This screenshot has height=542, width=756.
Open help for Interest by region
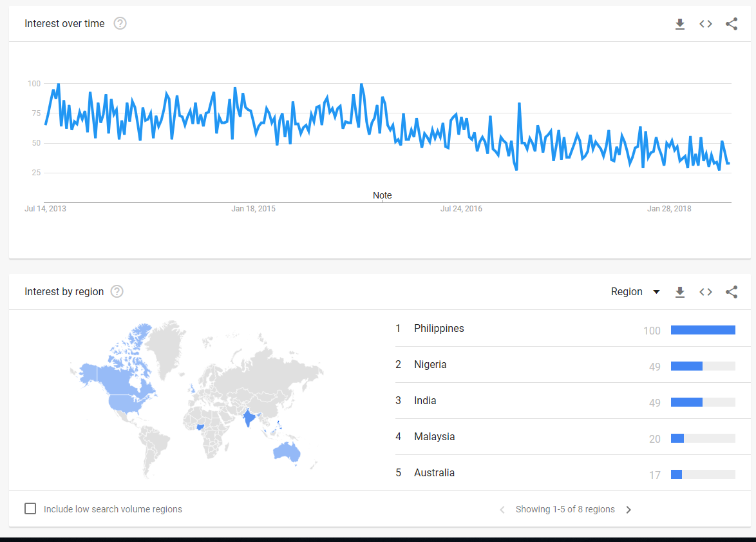click(117, 291)
